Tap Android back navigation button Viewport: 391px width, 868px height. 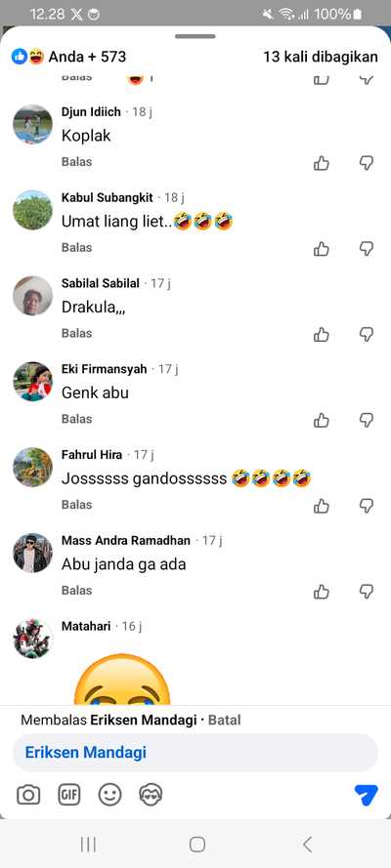[307, 845]
